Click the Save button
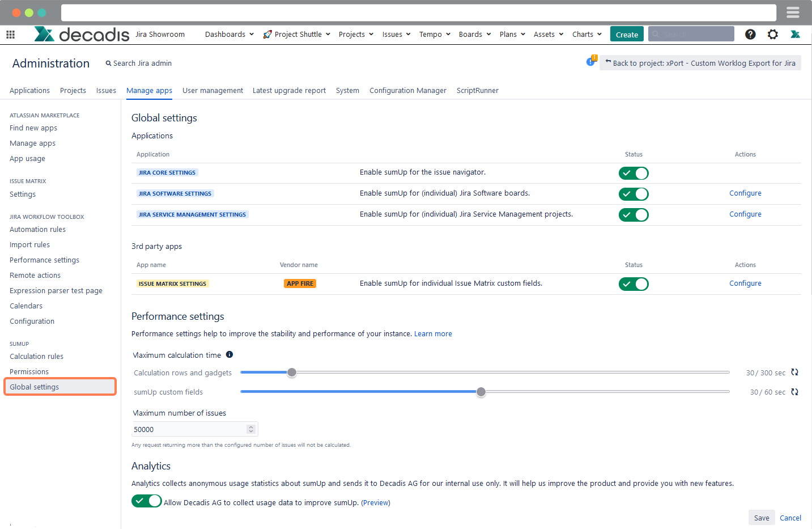This screenshot has width=812, height=529. pyautogui.click(x=761, y=518)
